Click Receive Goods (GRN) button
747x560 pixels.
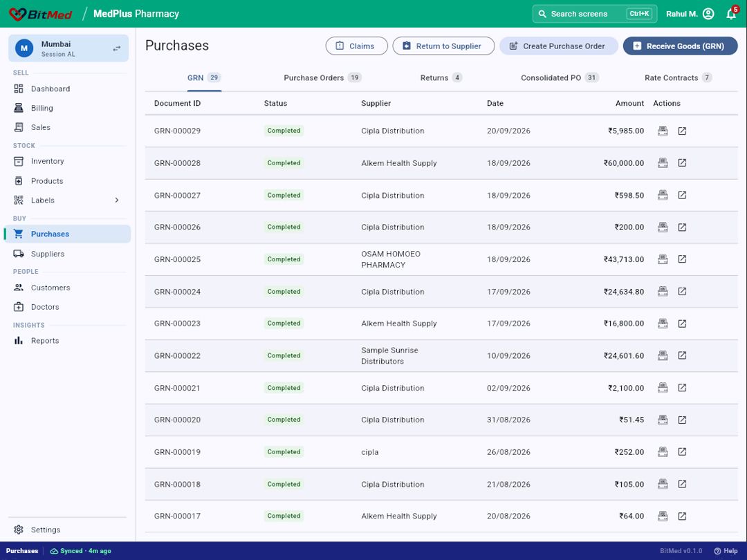pyautogui.click(x=681, y=46)
